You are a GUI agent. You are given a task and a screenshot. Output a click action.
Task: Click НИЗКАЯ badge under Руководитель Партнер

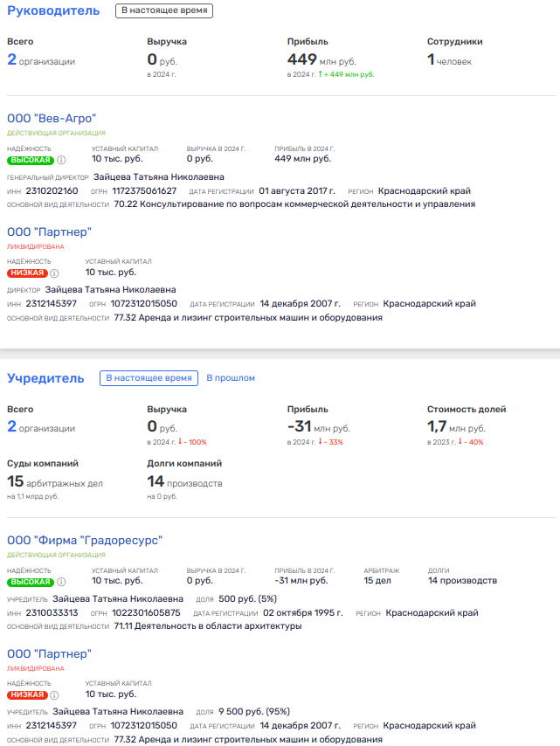coord(27,273)
